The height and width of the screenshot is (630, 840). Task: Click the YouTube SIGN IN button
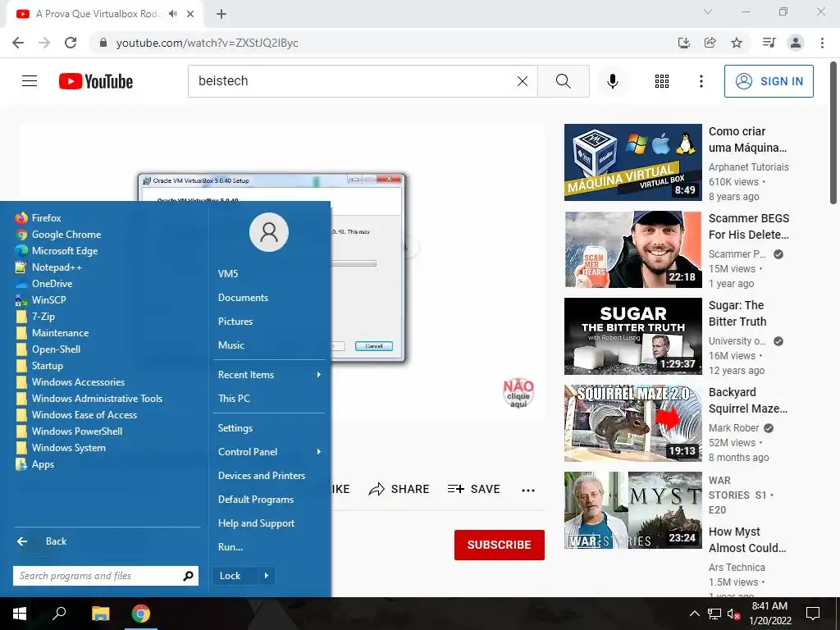[x=769, y=81]
